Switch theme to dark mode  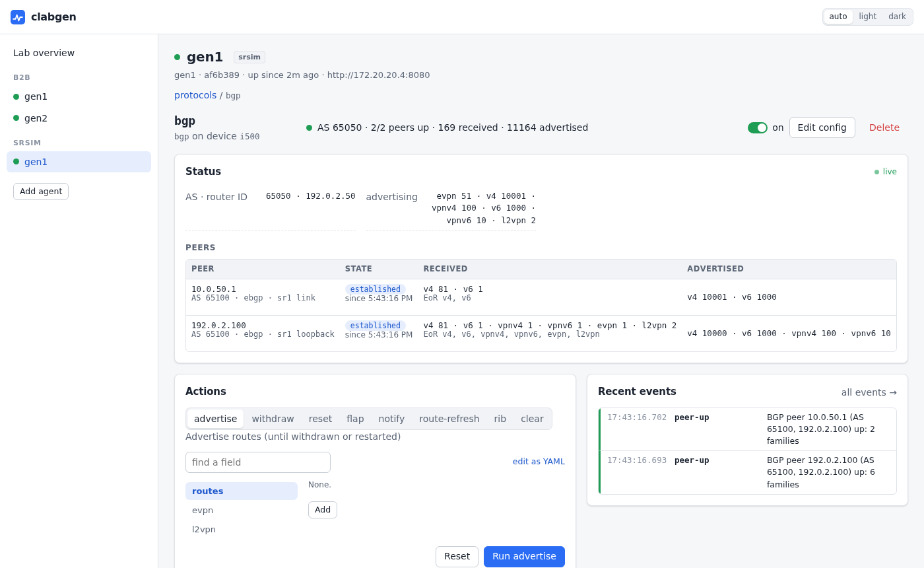(x=897, y=17)
